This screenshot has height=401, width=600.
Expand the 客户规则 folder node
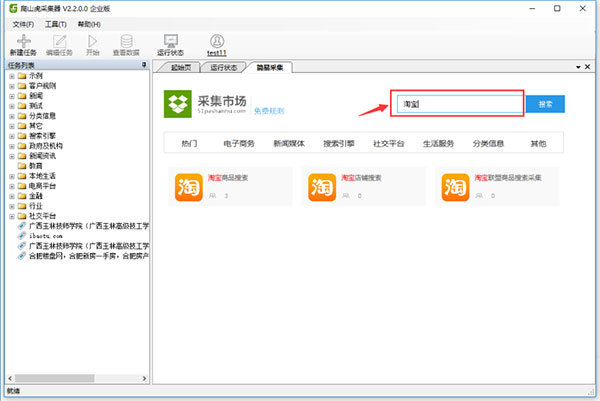[12, 86]
